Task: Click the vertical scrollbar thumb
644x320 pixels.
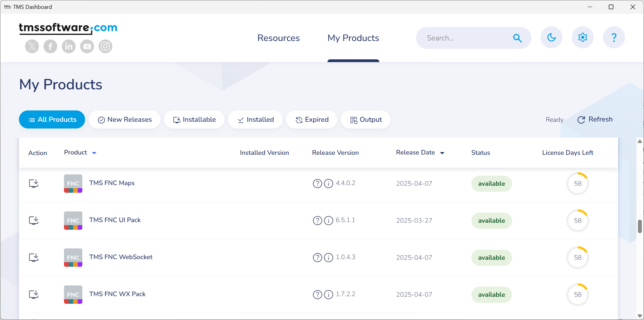Action: click(x=640, y=226)
